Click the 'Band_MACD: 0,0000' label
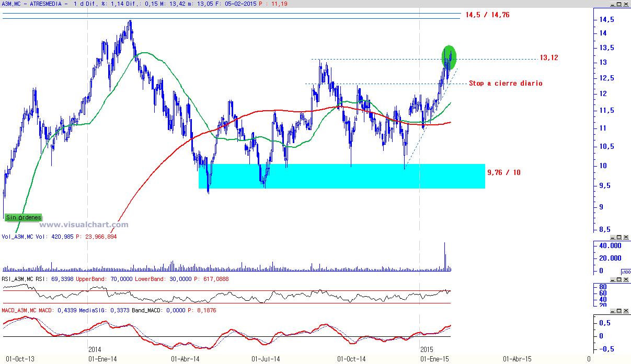Viewport: 631px width, 364px height. point(158,310)
